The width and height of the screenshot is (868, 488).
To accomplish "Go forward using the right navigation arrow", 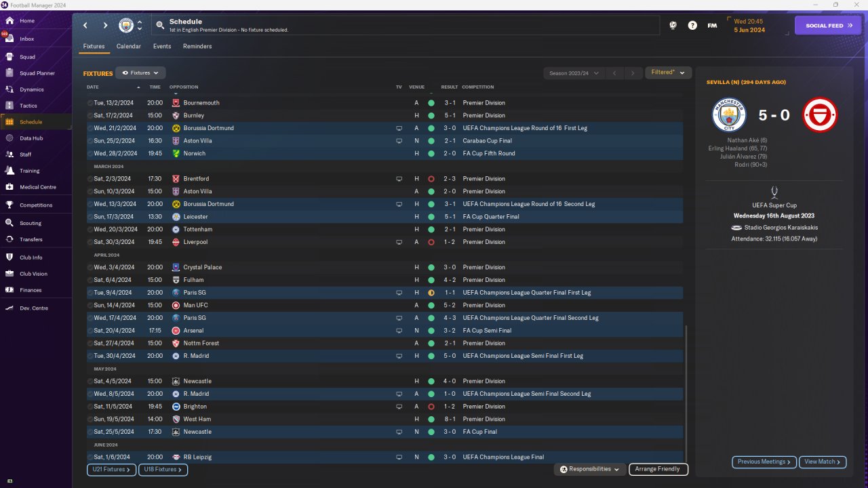I will click(105, 26).
